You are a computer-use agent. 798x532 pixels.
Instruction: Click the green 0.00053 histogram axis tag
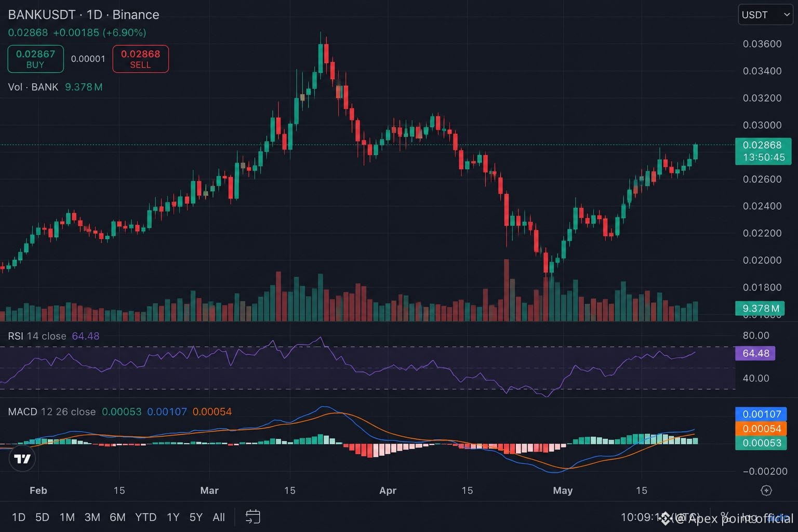click(761, 443)
